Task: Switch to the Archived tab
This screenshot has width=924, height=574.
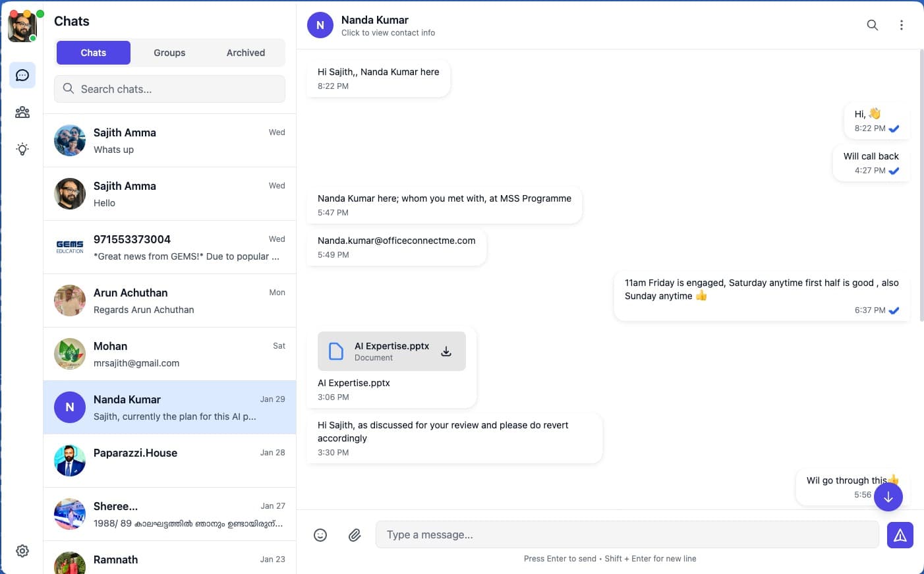Action: coord(246,53)
